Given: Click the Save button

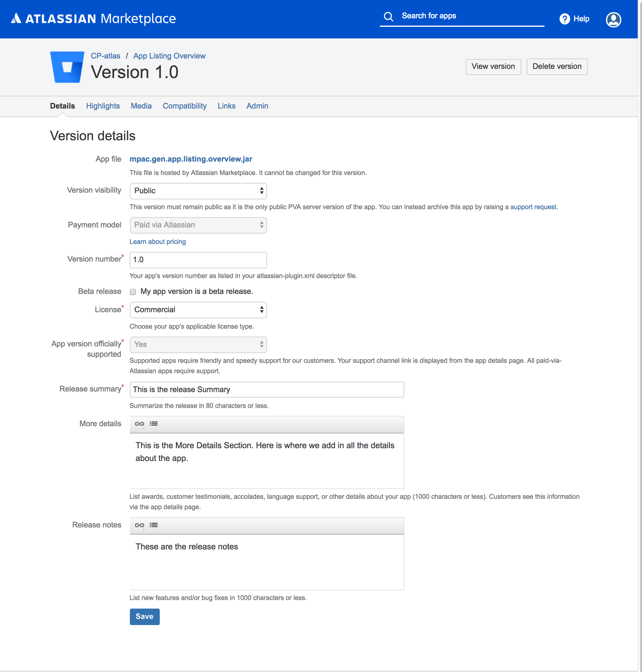Looking at the screenshot, I should coord(144,616).
